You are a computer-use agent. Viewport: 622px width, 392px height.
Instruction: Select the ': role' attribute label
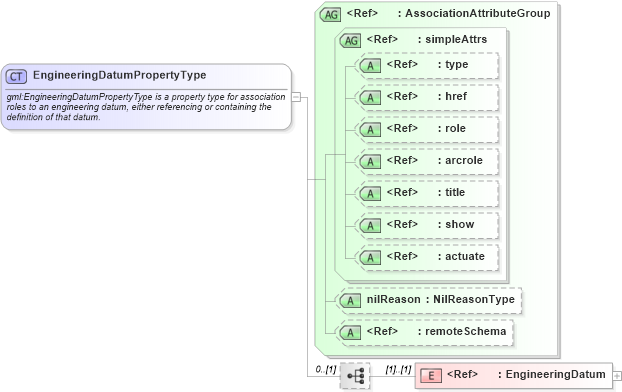[452, 128]
